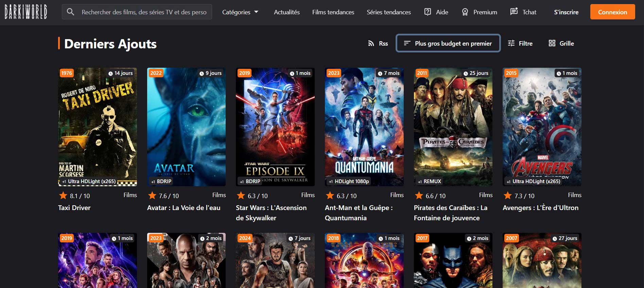Click the HDLight 1080p tag on Quantumania
This screenshot has height=288, width=644.
(349, 181)
